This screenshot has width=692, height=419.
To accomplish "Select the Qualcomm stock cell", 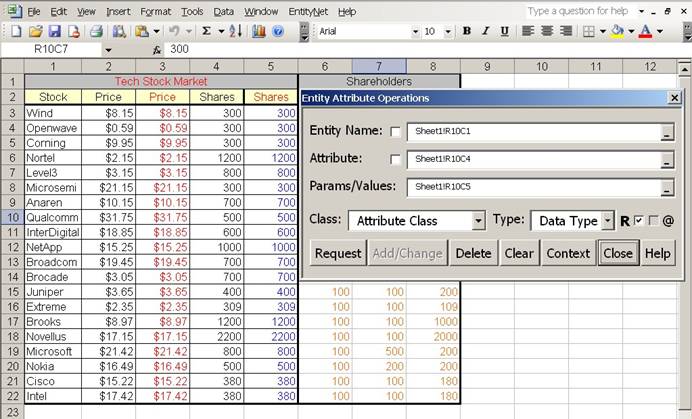I will [x=53, y=217].
